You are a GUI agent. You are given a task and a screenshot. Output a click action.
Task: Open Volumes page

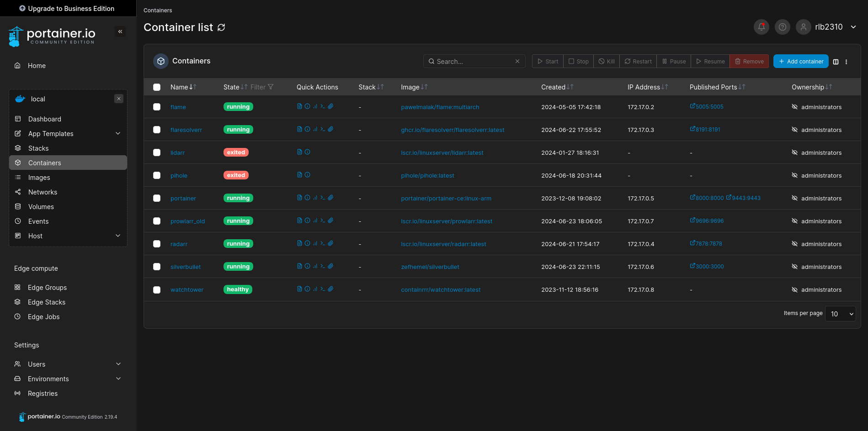point(68,206)
